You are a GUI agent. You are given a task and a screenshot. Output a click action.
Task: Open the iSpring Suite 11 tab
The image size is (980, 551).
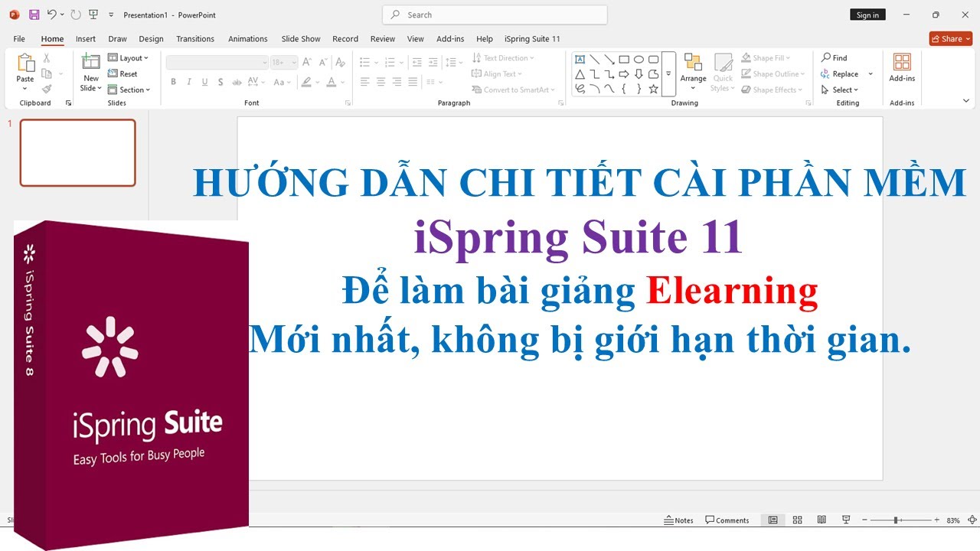point(532,39)
